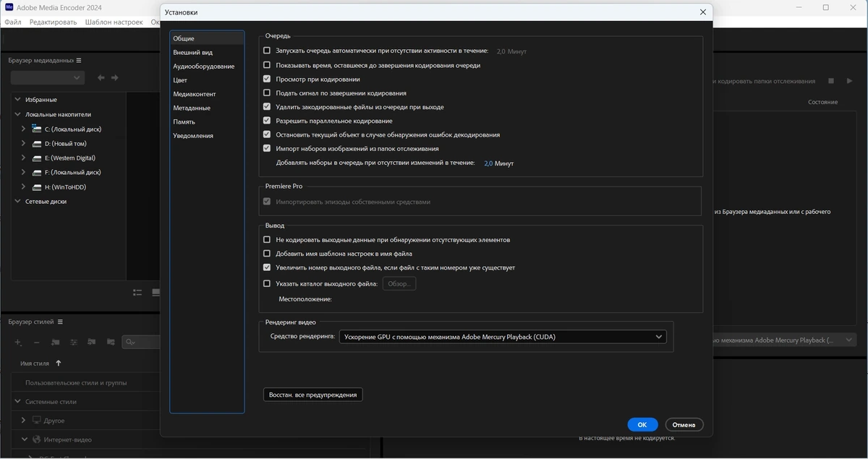Select the Общие preferences category

click(x=207, y=38)
